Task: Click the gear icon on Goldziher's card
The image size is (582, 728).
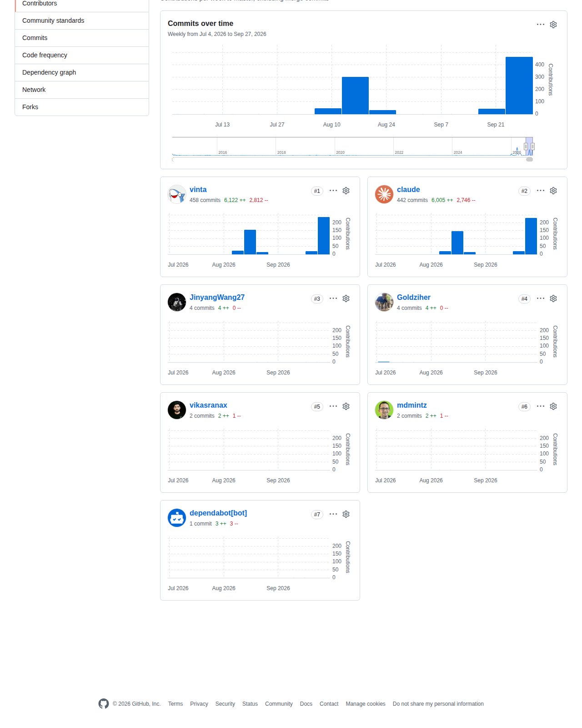Action: pos(553,298)
